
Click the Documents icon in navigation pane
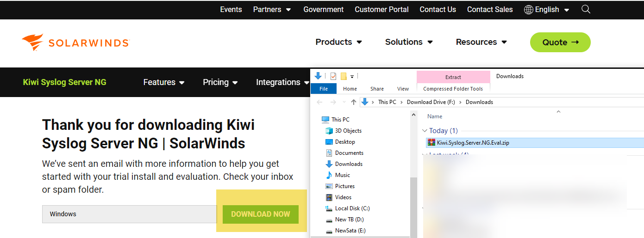click(329, 153)
